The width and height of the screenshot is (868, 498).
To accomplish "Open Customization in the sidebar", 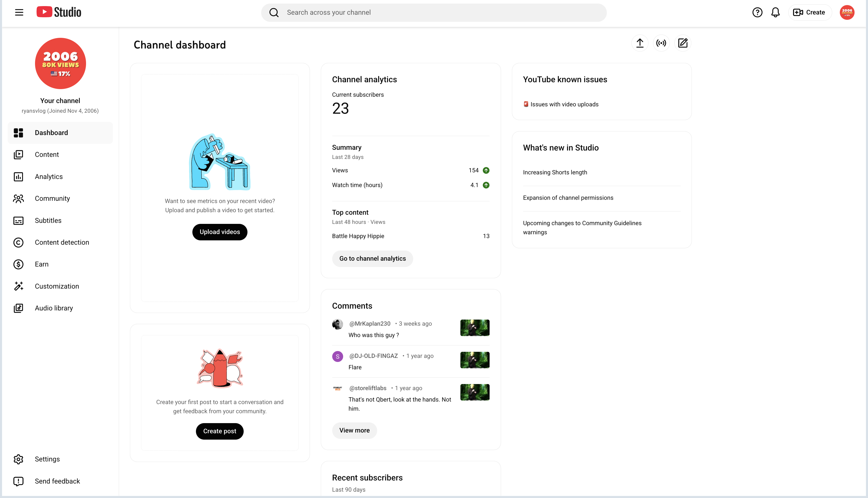I will tap(60, 286).
